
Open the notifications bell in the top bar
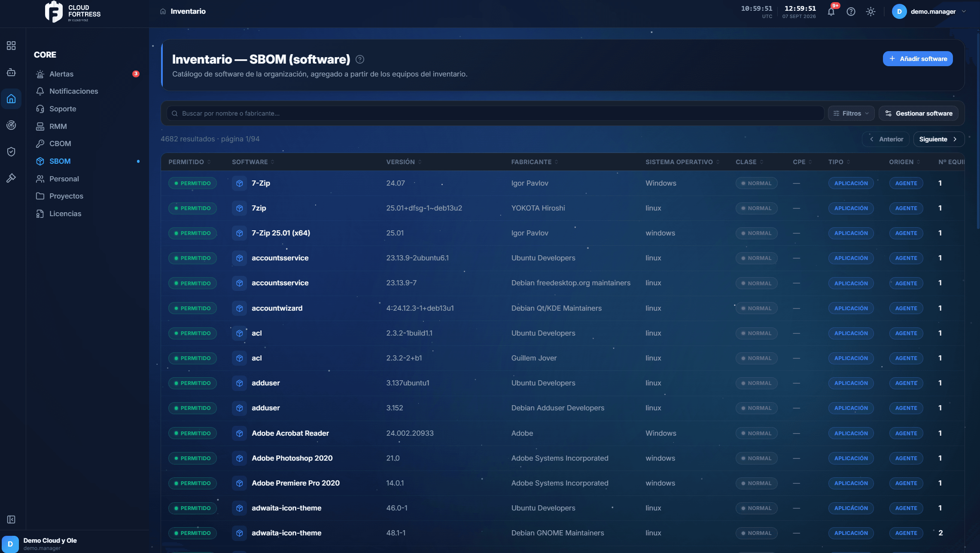point(831,12)
